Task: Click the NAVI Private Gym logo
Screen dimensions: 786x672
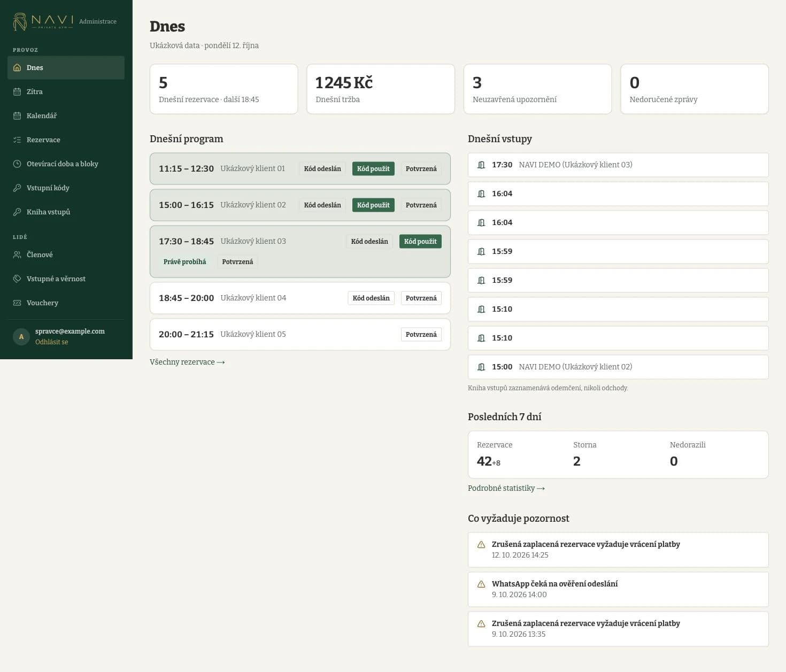Action: (x=43, y=21)
